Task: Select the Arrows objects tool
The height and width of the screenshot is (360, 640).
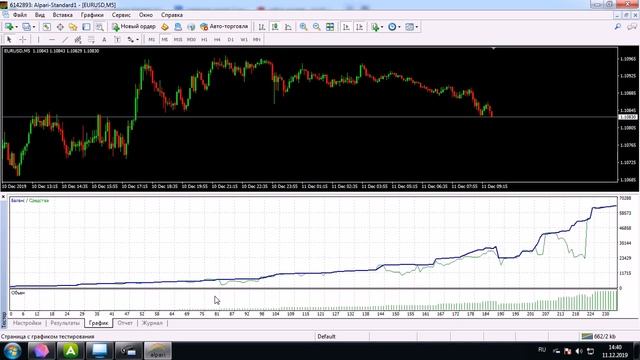Action: point(131,40)
